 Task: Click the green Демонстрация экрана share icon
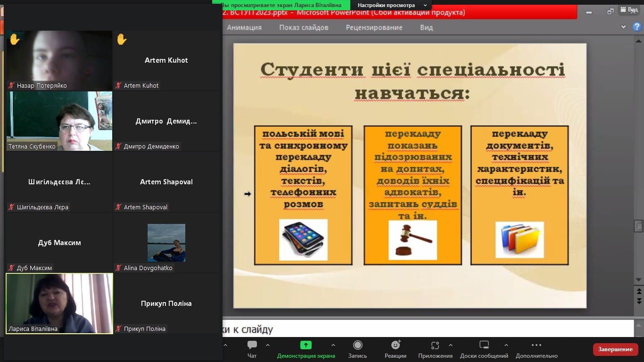pos(306,345)
